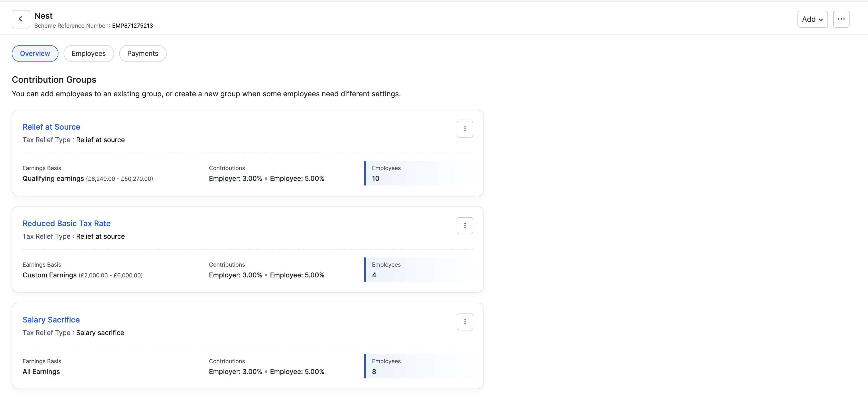Open kebab menu for Reduced Basic Tax Rate group
Screen dimensions: 868x396
[x=465, y=226]
